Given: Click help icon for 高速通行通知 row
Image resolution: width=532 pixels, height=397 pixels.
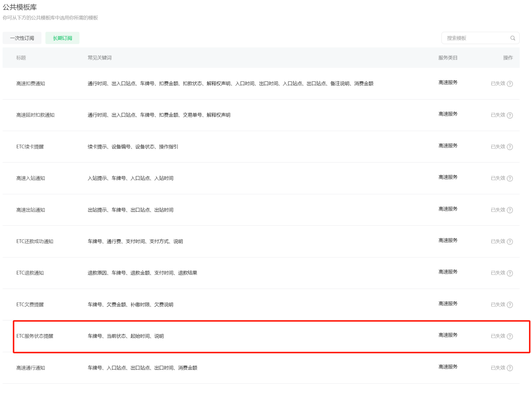Looking at the screenshot, I should [509, 368].
